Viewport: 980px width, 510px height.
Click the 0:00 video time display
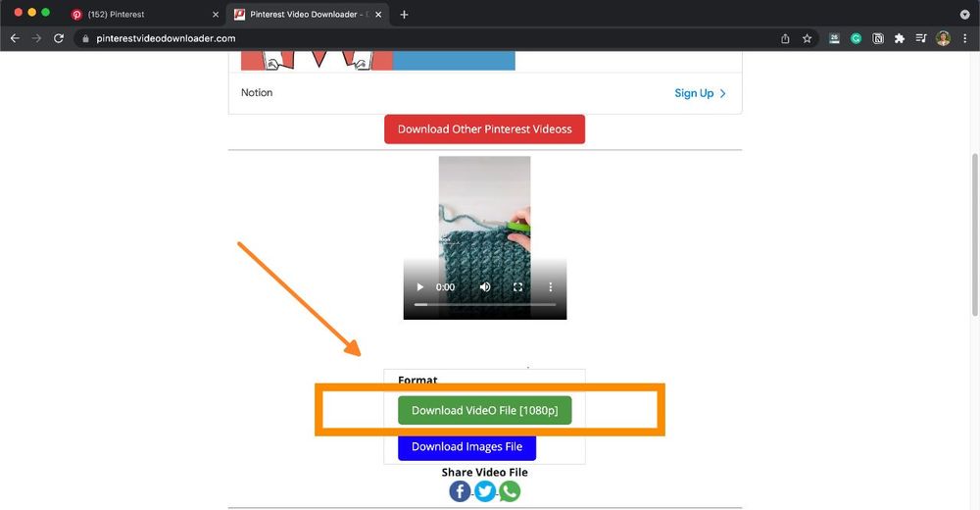pos(445,287)
